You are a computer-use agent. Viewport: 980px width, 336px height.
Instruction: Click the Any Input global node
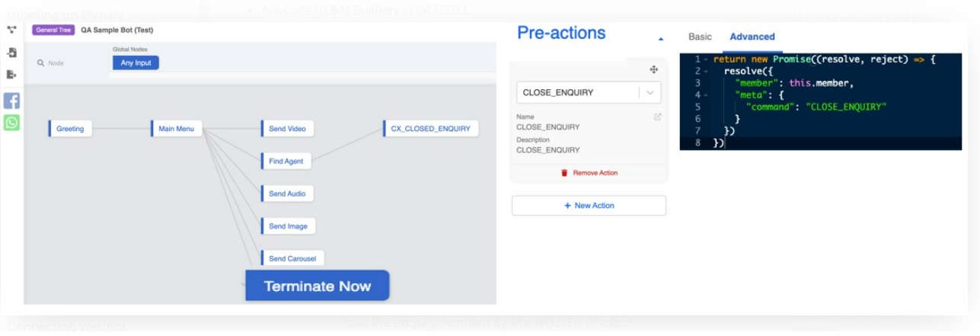136,62
